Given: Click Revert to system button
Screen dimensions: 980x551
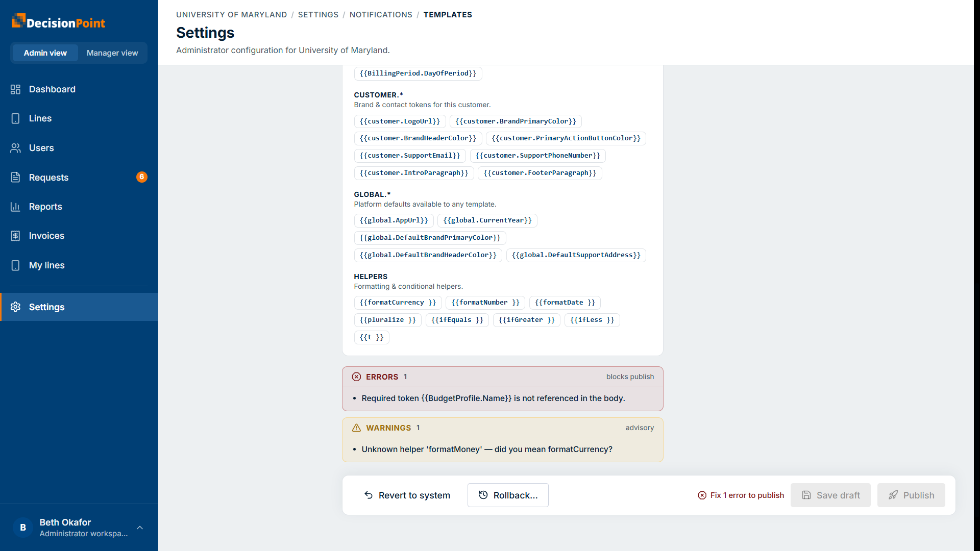Looking at the screenshot, I should (x=407, y=495).
